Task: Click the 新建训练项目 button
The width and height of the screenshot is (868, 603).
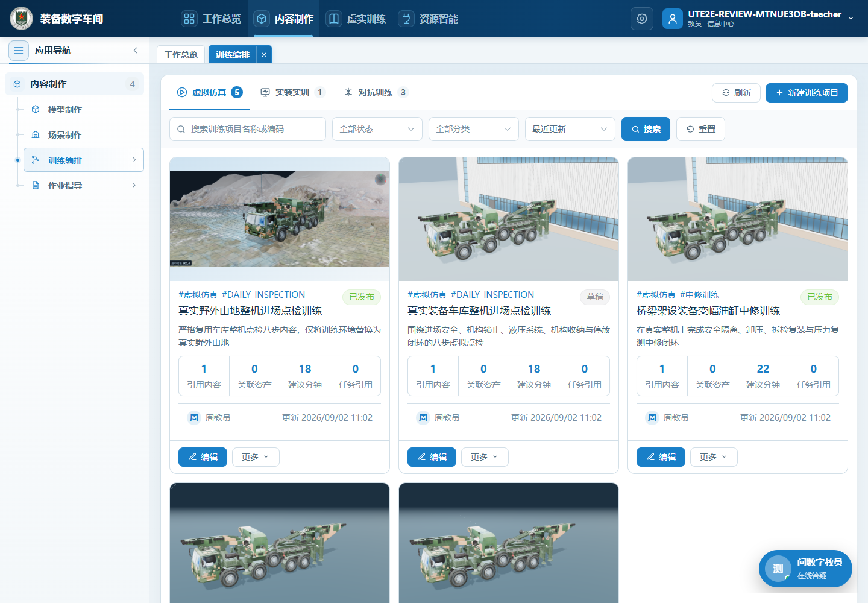Action: coord(807,93)
